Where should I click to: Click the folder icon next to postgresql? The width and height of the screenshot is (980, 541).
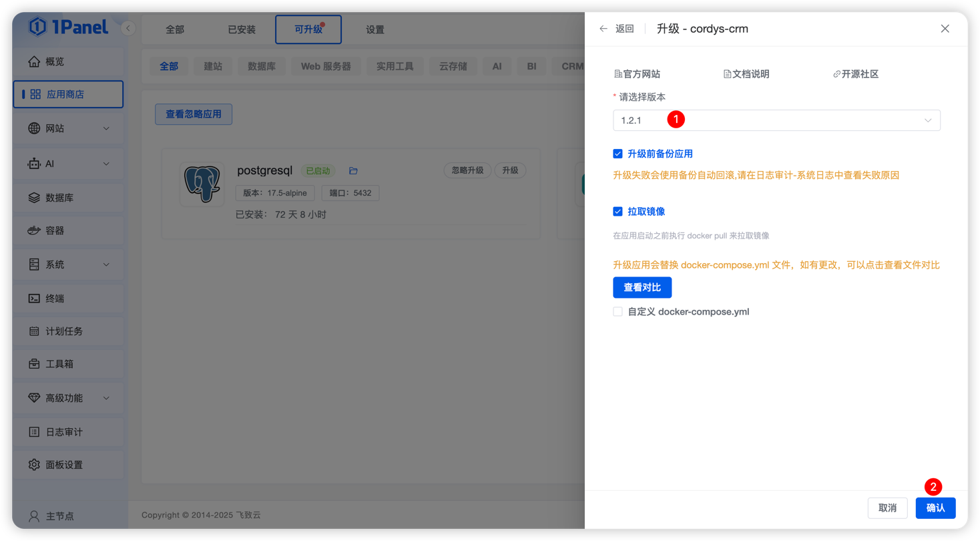[x=353, y=171]
